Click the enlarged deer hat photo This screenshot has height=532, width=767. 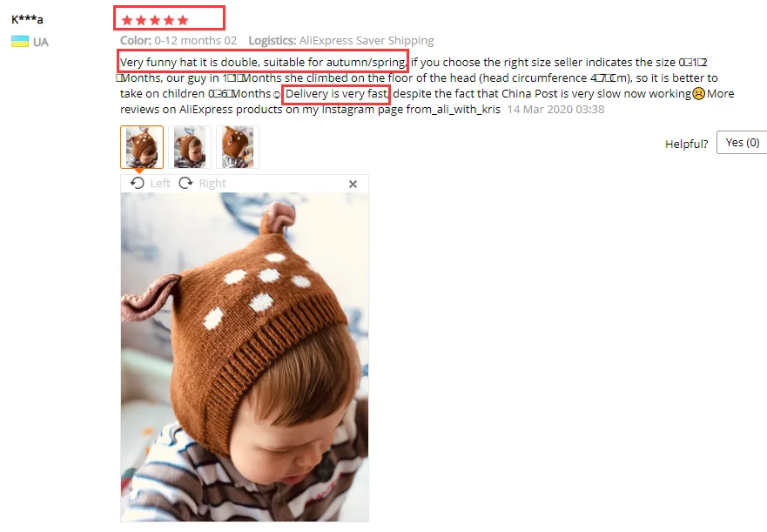pyautogui.click(x=245, y=357)
